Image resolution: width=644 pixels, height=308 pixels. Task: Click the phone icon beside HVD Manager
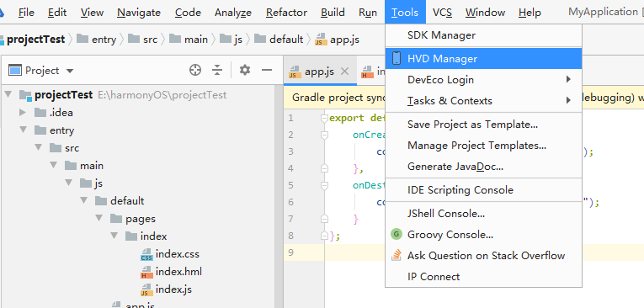[x=397, y=58]
